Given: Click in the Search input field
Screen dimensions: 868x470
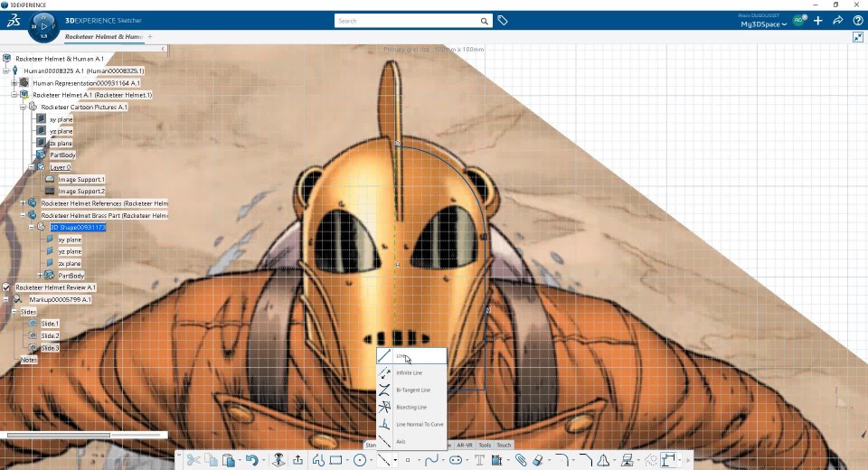Looking at the screenshot, I should tap(406, 21).
